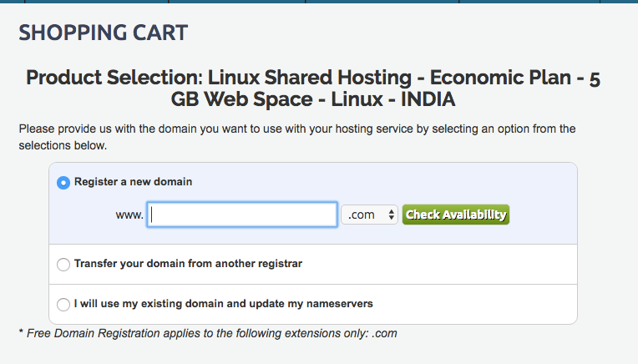Click the ".com" text inside the extension selector

coord(362,215)
